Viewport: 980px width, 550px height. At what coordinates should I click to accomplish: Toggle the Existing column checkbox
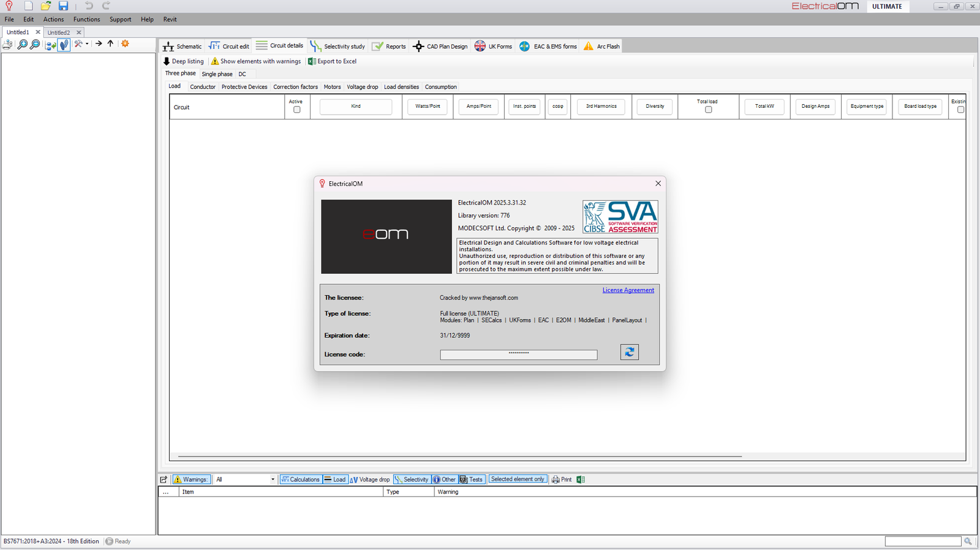(x=960, y=110)
